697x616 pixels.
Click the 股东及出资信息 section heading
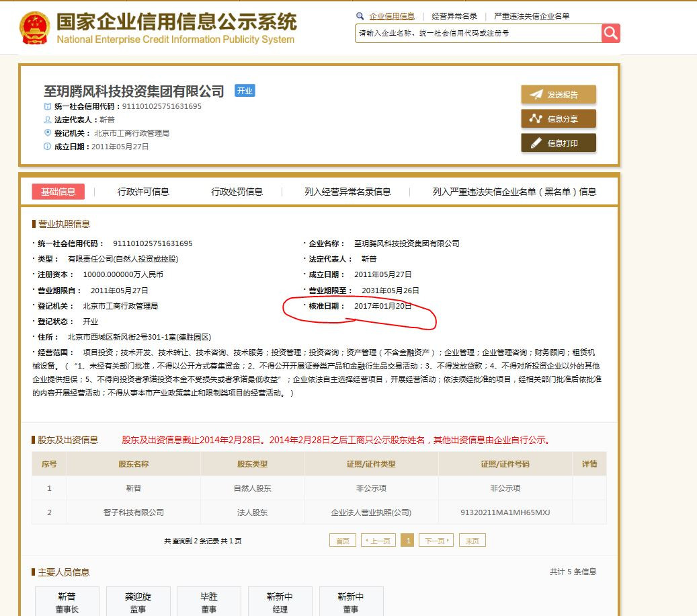click(68, 440)
